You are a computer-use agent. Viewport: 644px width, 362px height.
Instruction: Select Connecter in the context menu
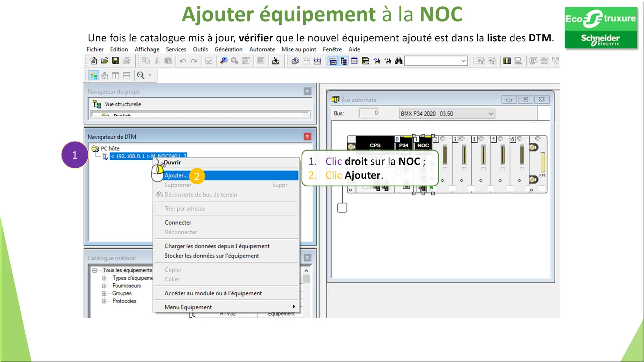coord(226,223)
